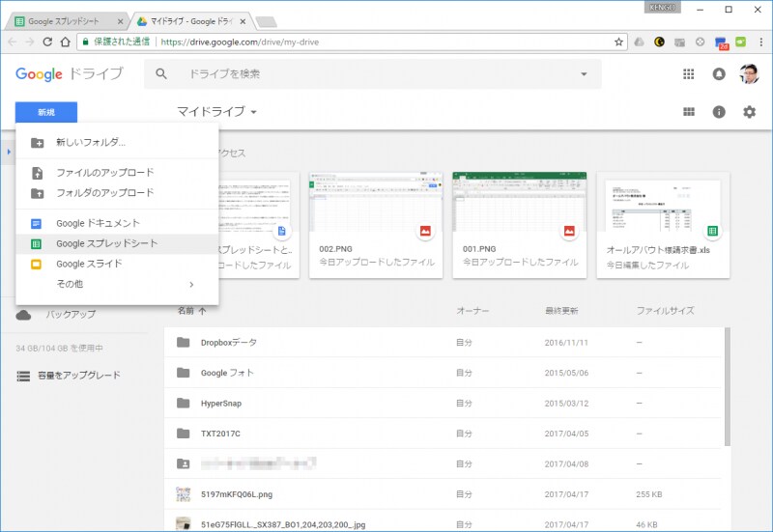This screenshot has height=532, width=773.
Task: Click the crescent moon extension icon
Action: tap(659, 42)
